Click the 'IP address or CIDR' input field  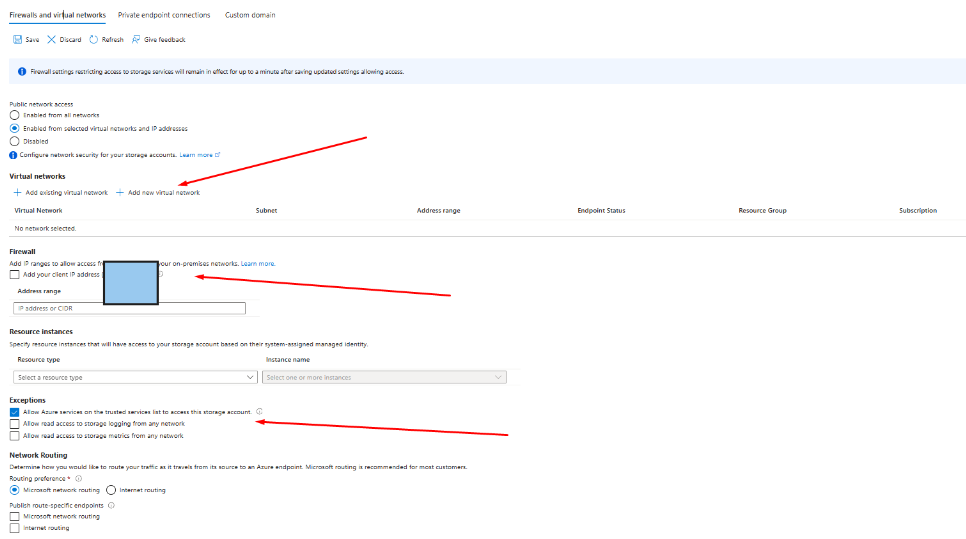(x=129, y=308)
